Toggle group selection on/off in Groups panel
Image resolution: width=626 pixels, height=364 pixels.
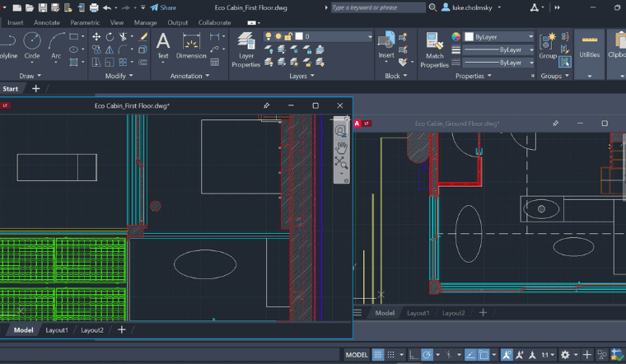pos(565,62)
